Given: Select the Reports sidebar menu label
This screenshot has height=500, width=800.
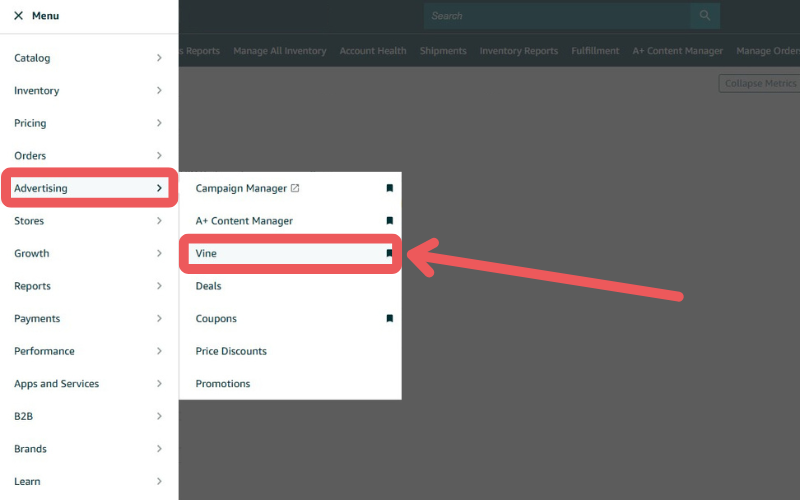Looking at the screenshot, I should (33, 286).
